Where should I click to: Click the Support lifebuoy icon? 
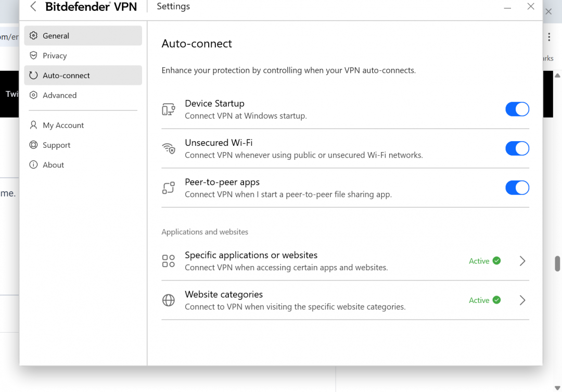pyautogui.click(x=33, y=145)
